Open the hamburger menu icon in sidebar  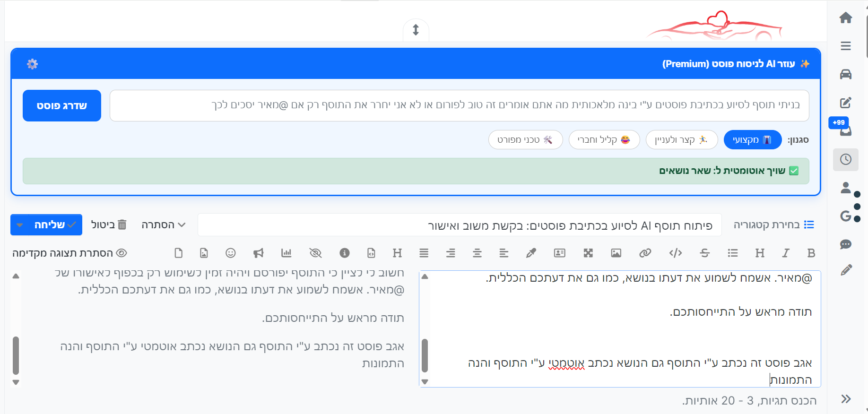point(846,46)
